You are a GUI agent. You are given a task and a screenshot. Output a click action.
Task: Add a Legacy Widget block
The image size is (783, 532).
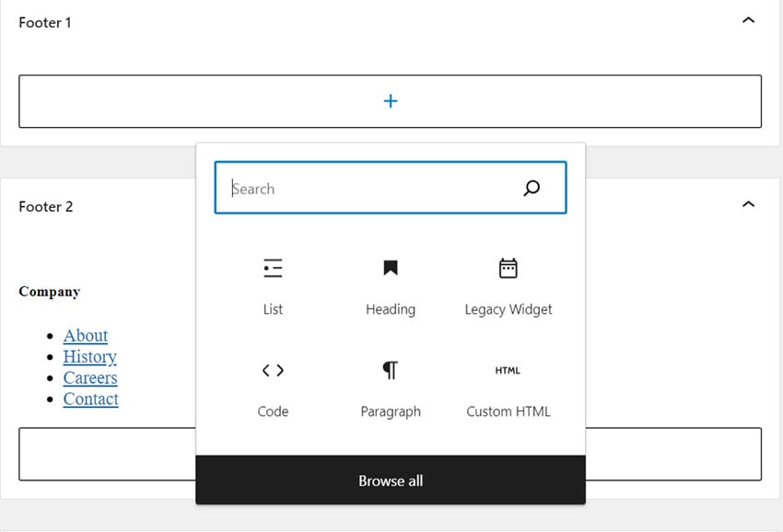[x=508, y=284]
